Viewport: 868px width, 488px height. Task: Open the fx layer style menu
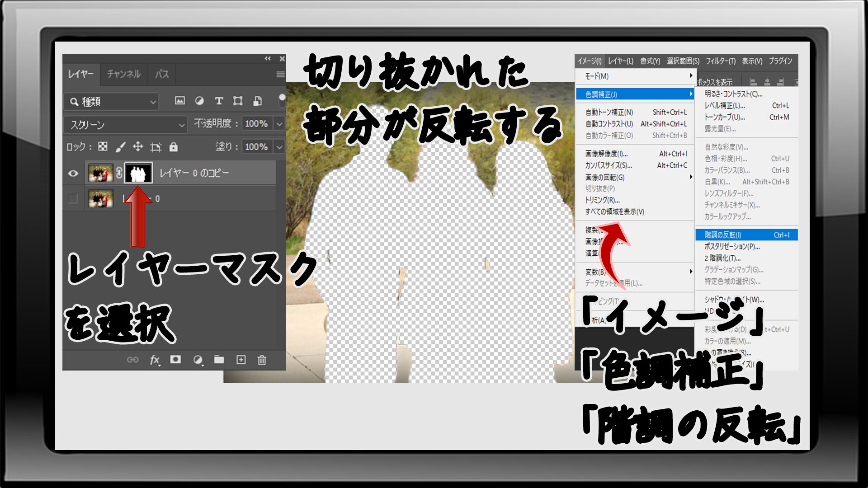click(x=155, y=360)
